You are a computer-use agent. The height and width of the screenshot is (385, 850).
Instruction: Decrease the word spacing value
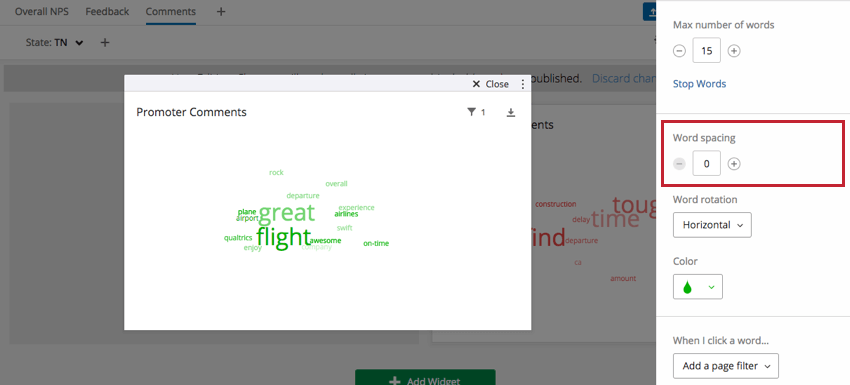tap(679, 164)
